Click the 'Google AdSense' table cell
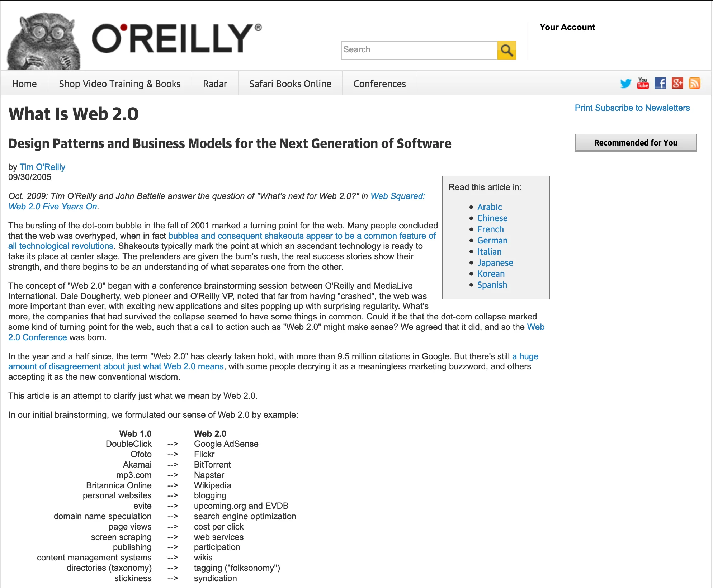 click(226, 444)
